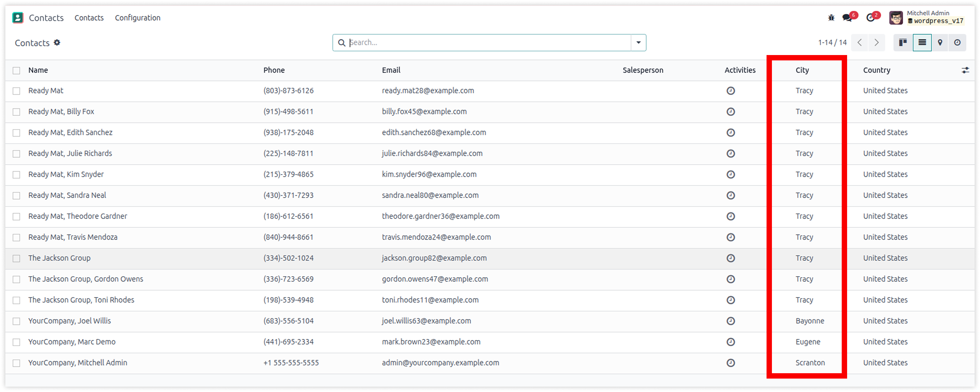Click the Mitchell Admin avatar

click(896, 17)
